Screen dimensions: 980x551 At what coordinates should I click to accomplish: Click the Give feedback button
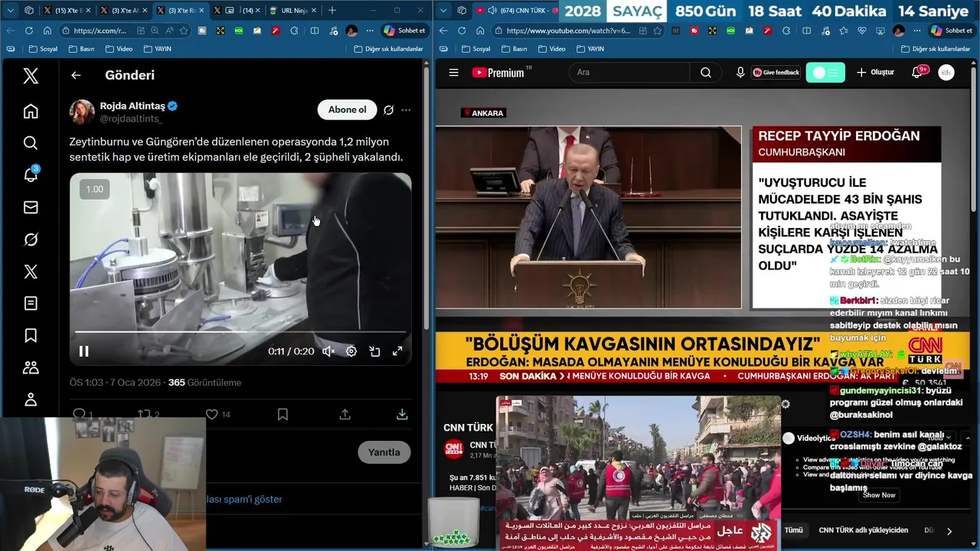pos(776,72)
